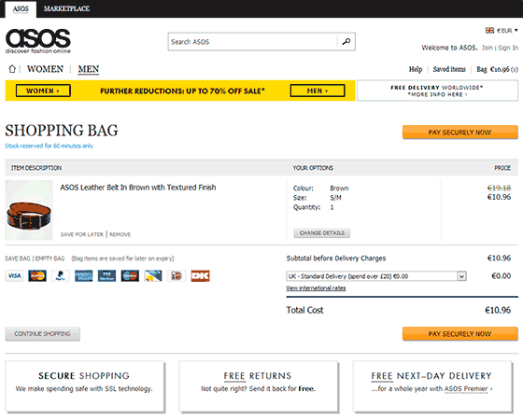The width and height of the screenshot is (523, 420).
Task: Click the Change Details button
Action: 322,233
